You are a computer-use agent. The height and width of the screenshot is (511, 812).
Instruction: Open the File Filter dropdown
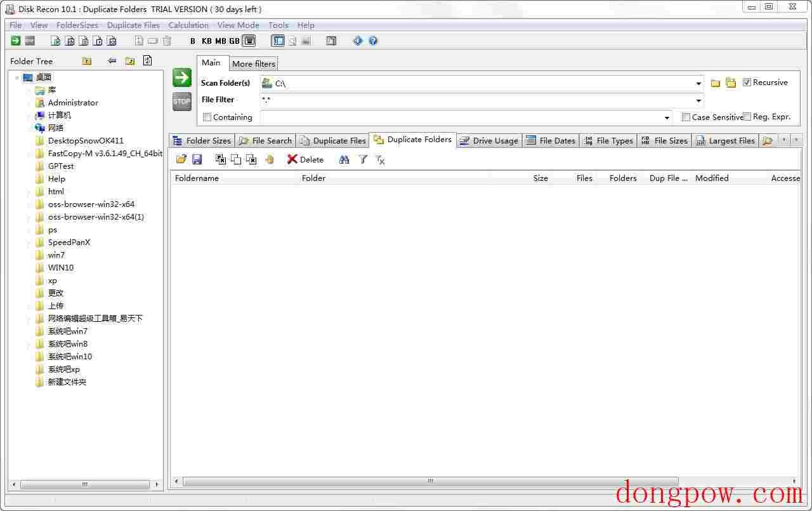tap(698, 101)
